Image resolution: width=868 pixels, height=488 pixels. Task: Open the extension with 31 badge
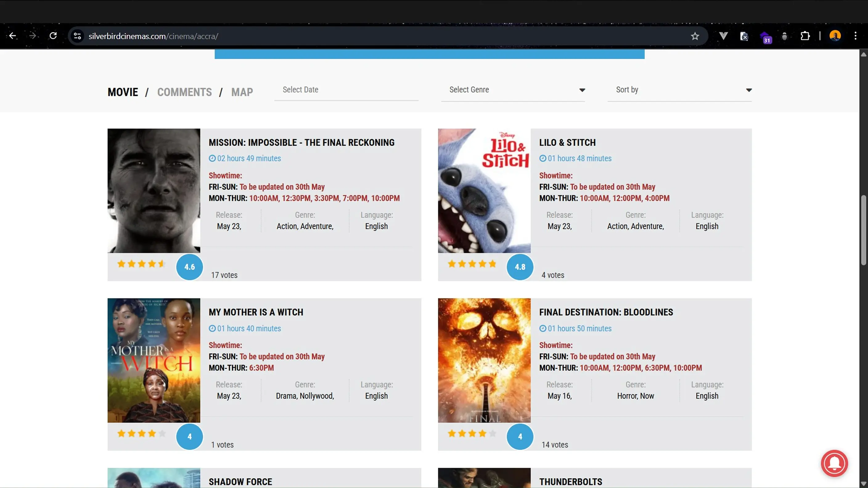click(x=766, y=37)
